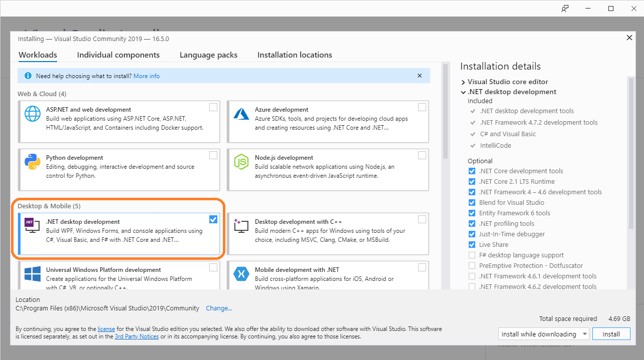Screen dimensions: 644x360
Task: Click the Universal Windows Platform logo icon
Action: pyautogui.click(x=33, y=274)
